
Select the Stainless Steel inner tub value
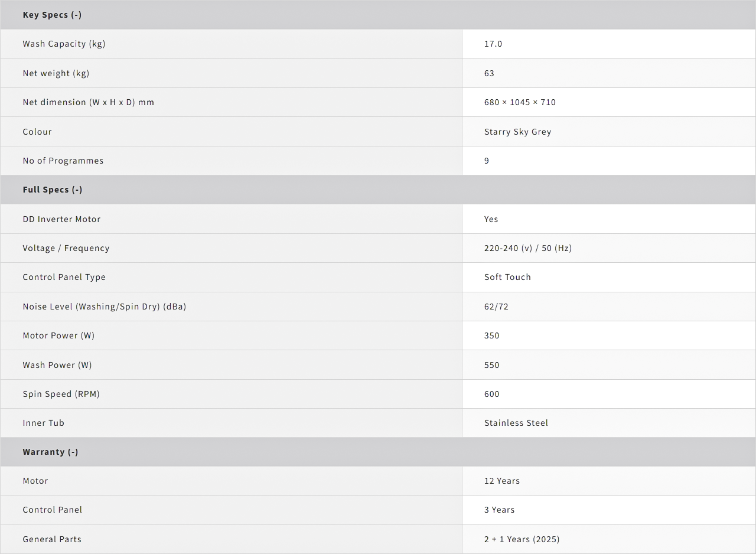tap(516, 423)
